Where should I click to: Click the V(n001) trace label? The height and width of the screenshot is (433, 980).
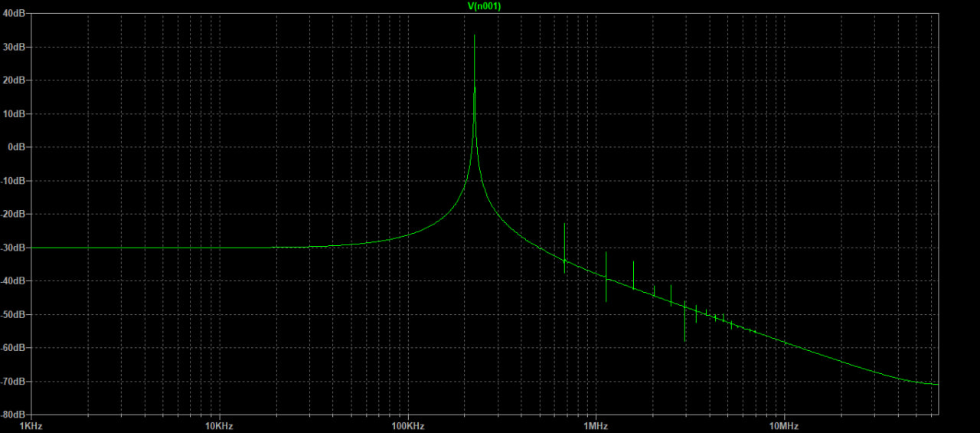[484, 6]
